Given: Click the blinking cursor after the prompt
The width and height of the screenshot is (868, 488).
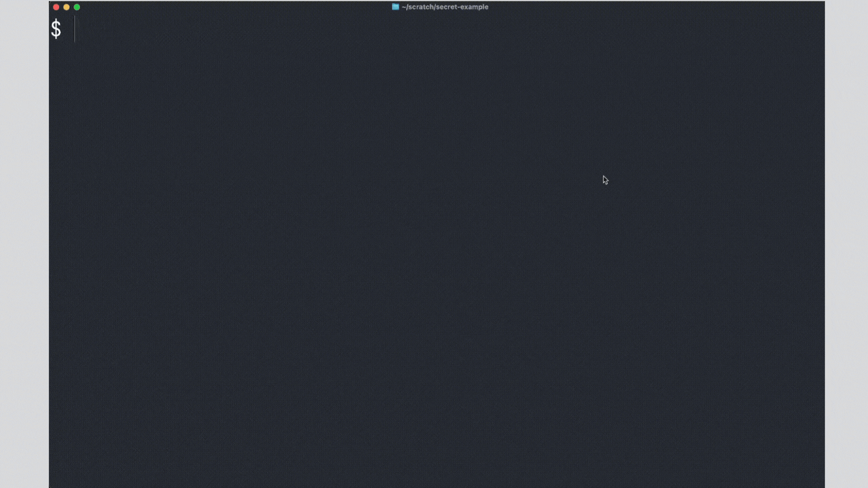Looking at the screenshot, I should click(x=75, y=29).
